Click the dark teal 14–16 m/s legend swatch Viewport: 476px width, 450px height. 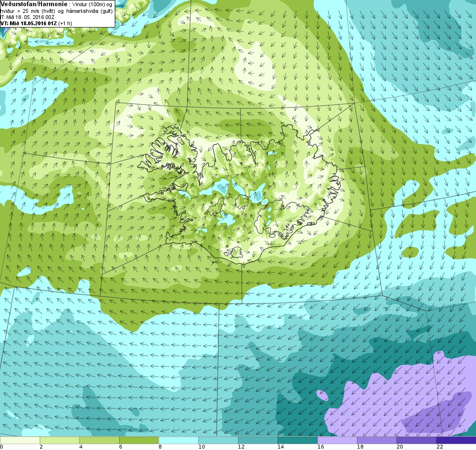pos(297,440)
